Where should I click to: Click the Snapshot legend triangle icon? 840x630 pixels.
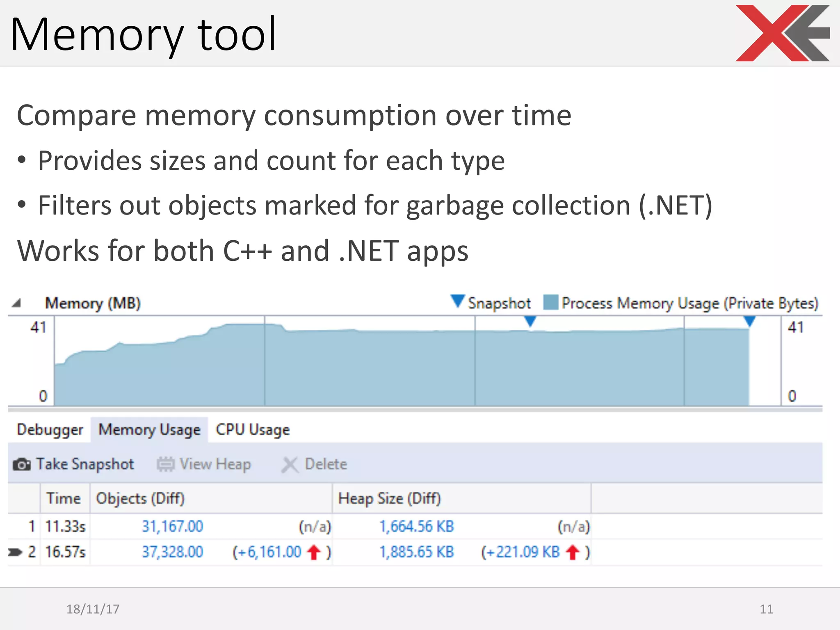click(x=457, y=301)
